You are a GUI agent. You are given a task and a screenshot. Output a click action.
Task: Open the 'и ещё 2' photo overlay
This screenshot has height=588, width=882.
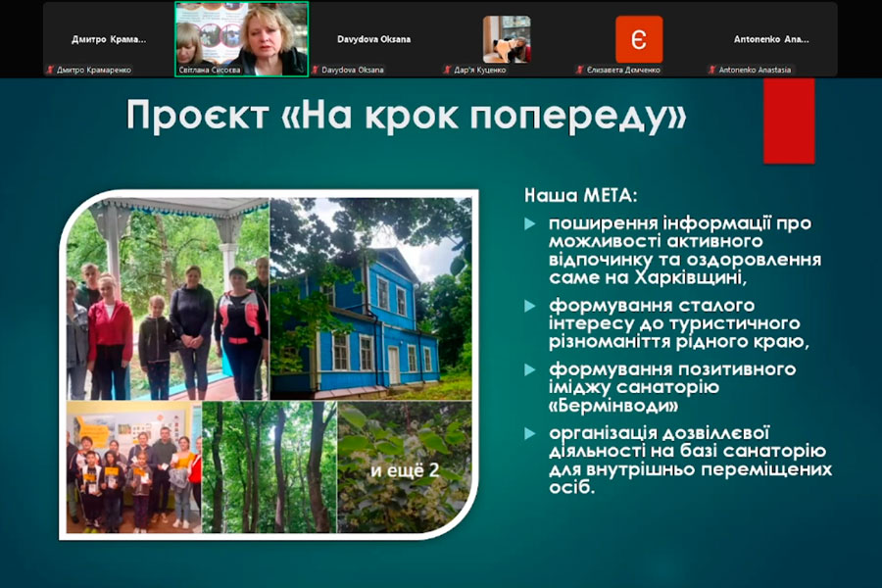405,467
